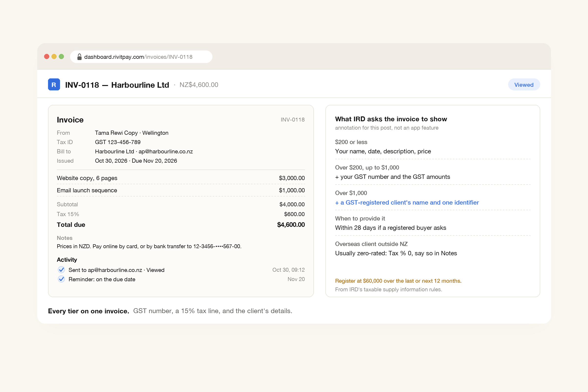Screen dimensions: 588x392
Task: Click the green maximize window dot
Action: (x=61, y=57)
